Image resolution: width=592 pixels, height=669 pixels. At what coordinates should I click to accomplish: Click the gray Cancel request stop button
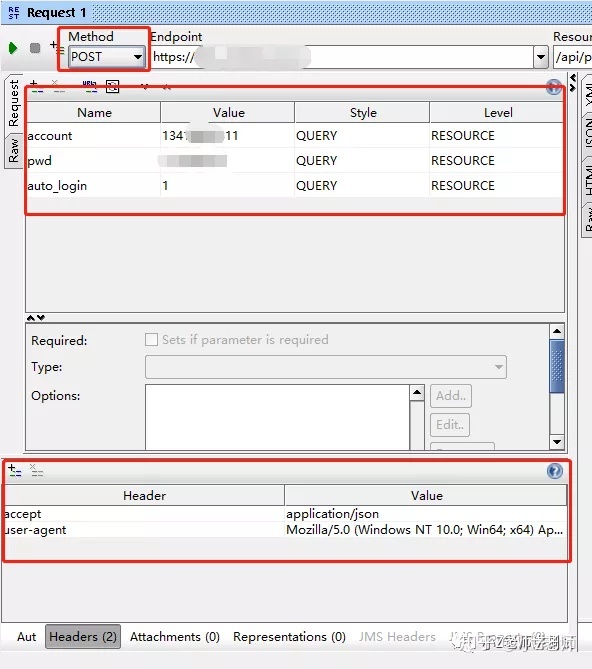[35, 48]
